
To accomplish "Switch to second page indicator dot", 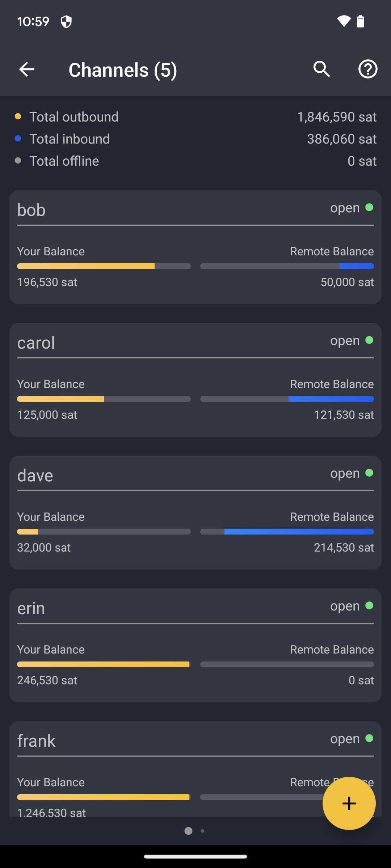I will pyautogui.click(x=203, y=831).
